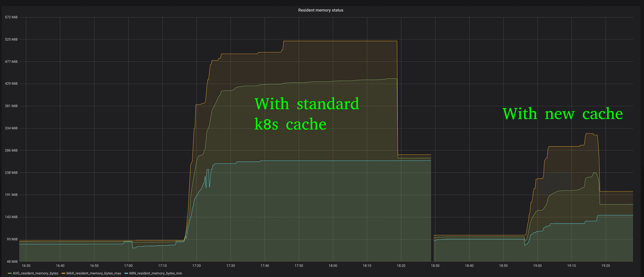
Task: Click the blue MIN legend color swatch
Action: tap(126, 273)
